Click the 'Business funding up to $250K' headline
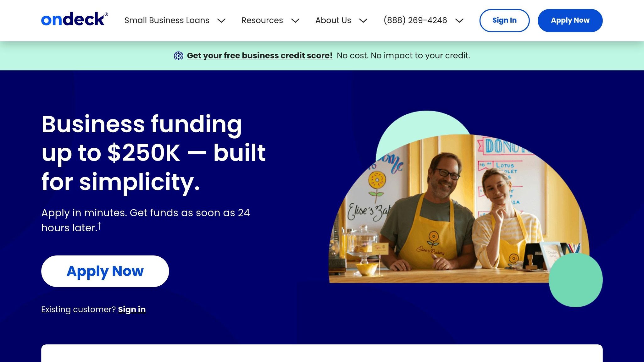 click(153, 153)
